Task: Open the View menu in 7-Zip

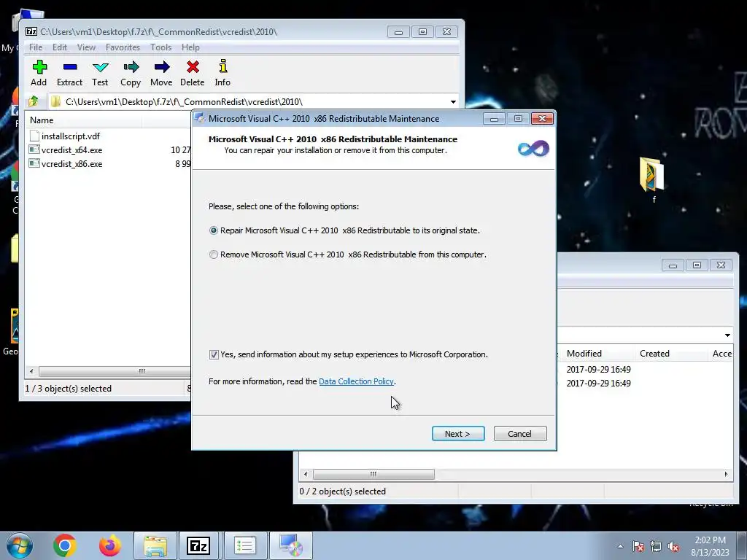Action: click(86, 47)
